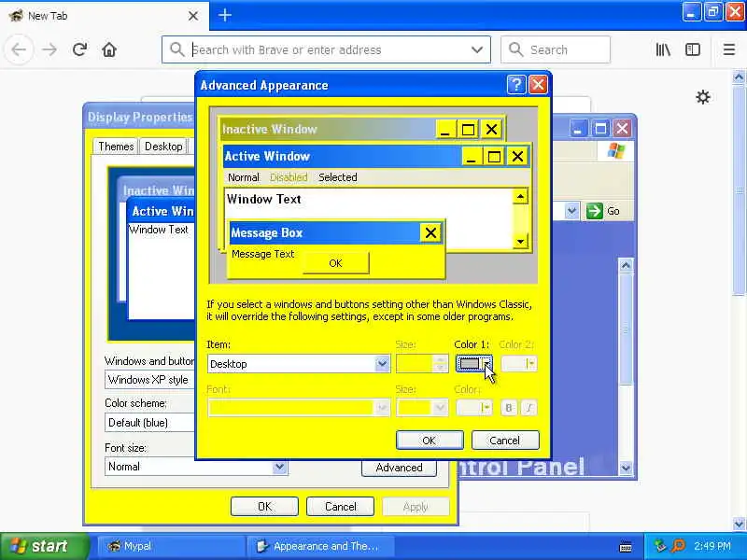Image resolution: width=747 pixels, height=560 pixels.
Task: Expand the address bar history dropdown arrow
Action: click(x=477, y=49)
